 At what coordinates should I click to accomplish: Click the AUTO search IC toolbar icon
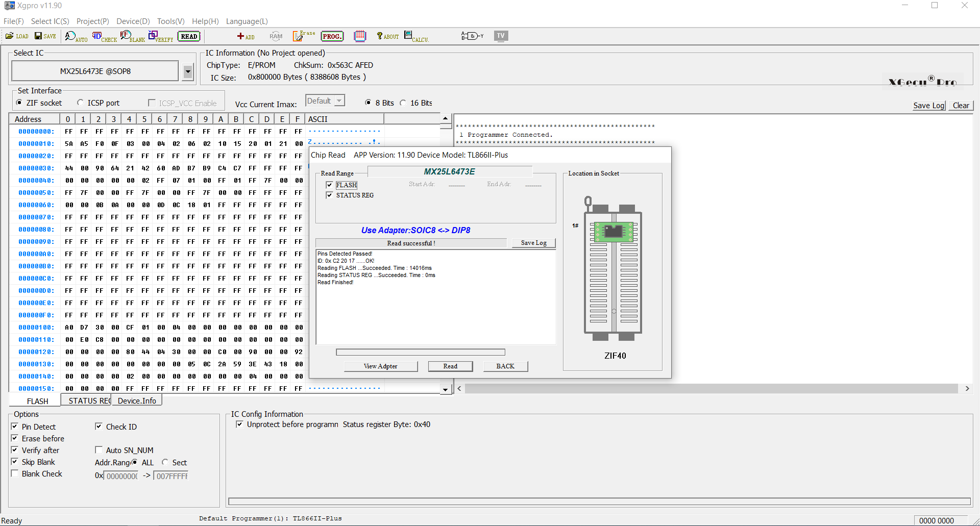pos(77,36)
